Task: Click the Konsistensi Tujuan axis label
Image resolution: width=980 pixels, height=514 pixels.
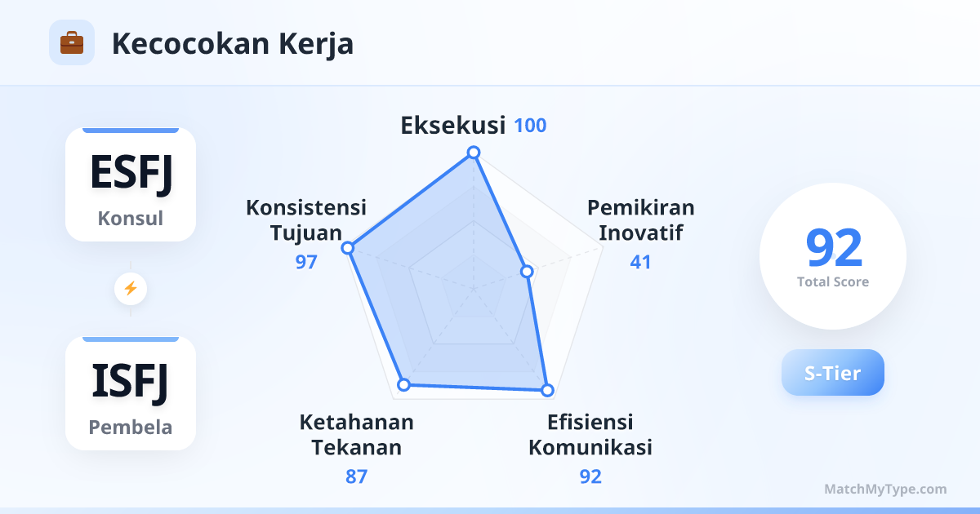Action: coord(306,220)
